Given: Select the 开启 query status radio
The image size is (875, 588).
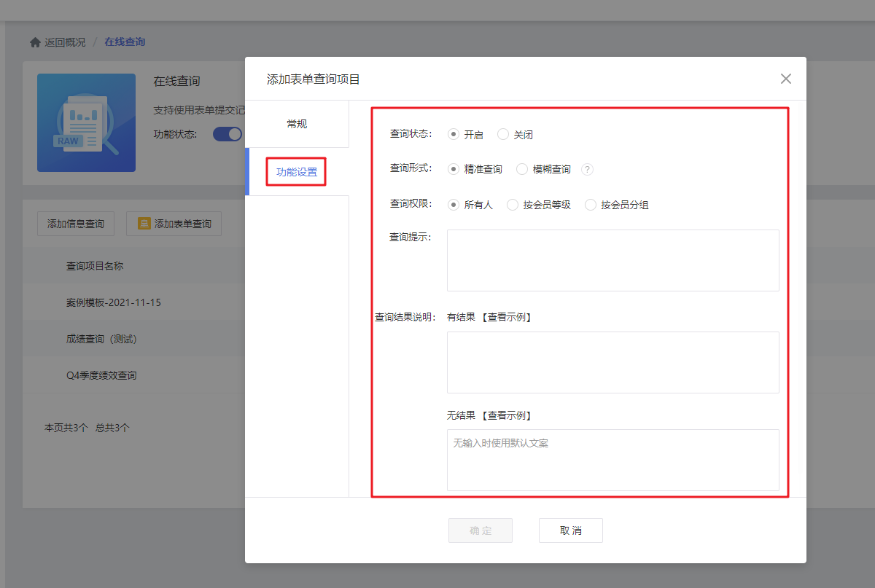Looking at the screenshot, I should [x=454, y=134].
